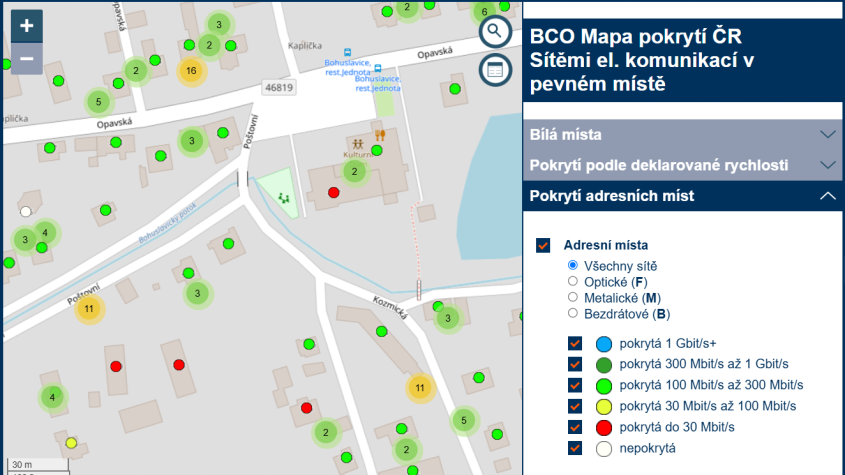Uncheck the Adresní místa layer checkbox
Screen dimensions: 845x475
[x=544, y=245]
